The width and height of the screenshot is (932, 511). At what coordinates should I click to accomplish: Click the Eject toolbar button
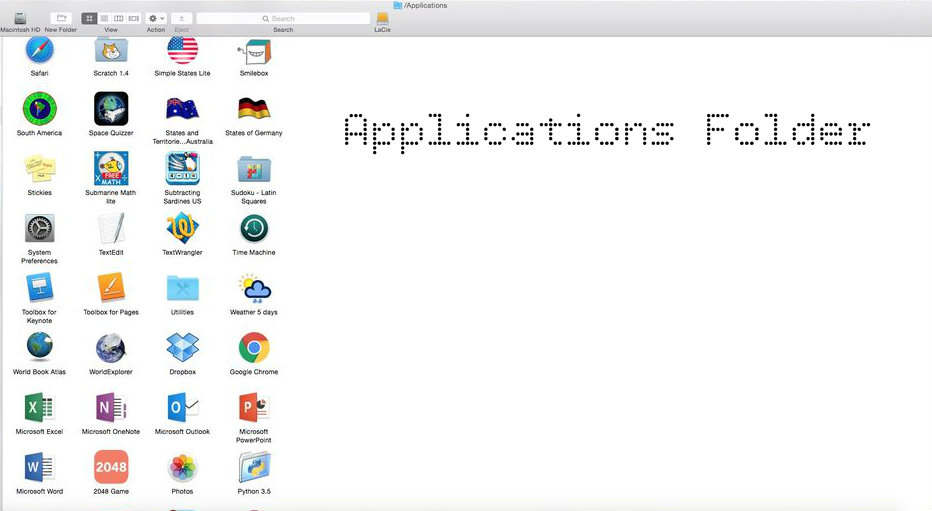point(182,18)
